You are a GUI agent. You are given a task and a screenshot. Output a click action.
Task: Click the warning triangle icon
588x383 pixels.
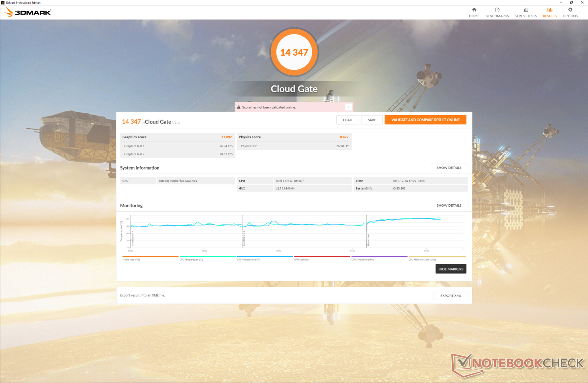pyautogui.click(x=239, y=107)
